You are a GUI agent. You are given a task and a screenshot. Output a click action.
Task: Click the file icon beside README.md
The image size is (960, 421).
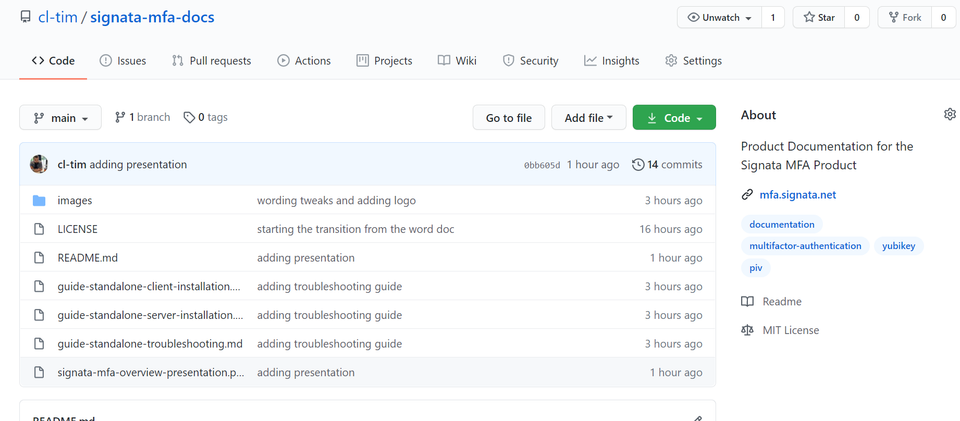tap(39, 258)
